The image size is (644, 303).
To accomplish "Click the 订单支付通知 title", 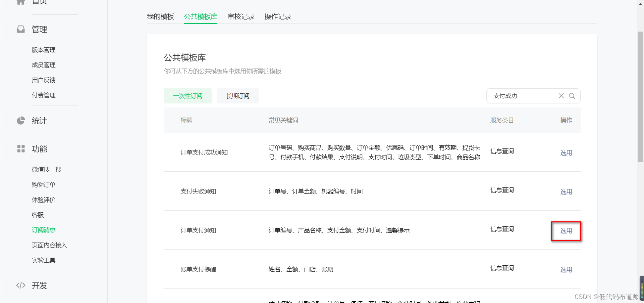I will coord(198,230).
